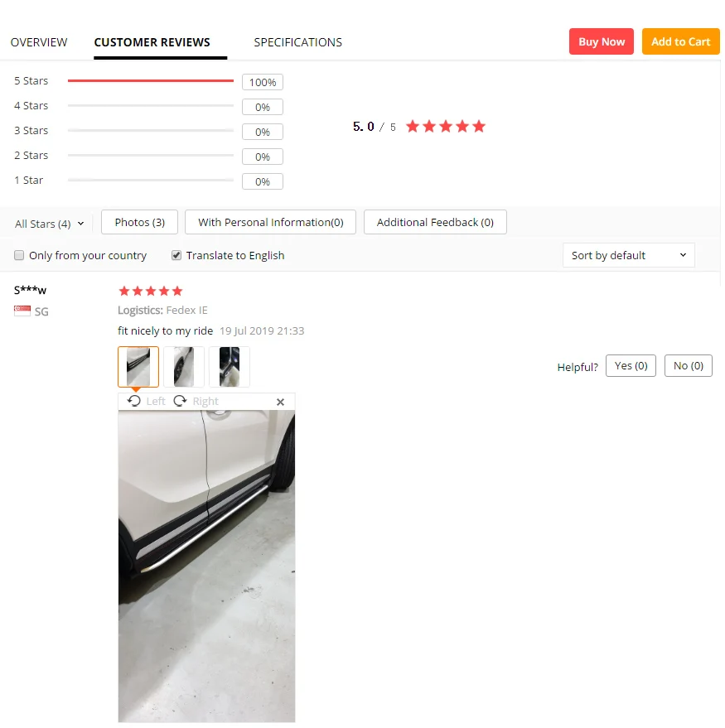Rotate review photo left icon
The width and height of the screenshot is (725, 728).
[x=133, y=401]
